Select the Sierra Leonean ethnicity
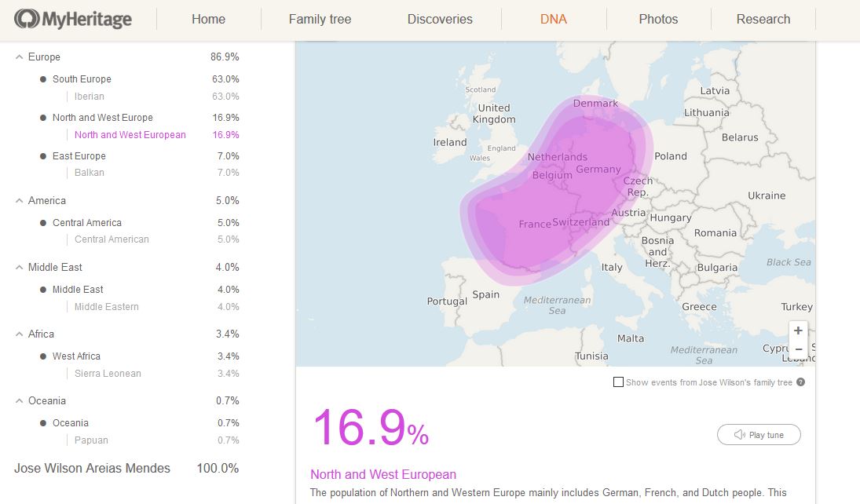The image size is (860, 504). (x=108, y=374)
